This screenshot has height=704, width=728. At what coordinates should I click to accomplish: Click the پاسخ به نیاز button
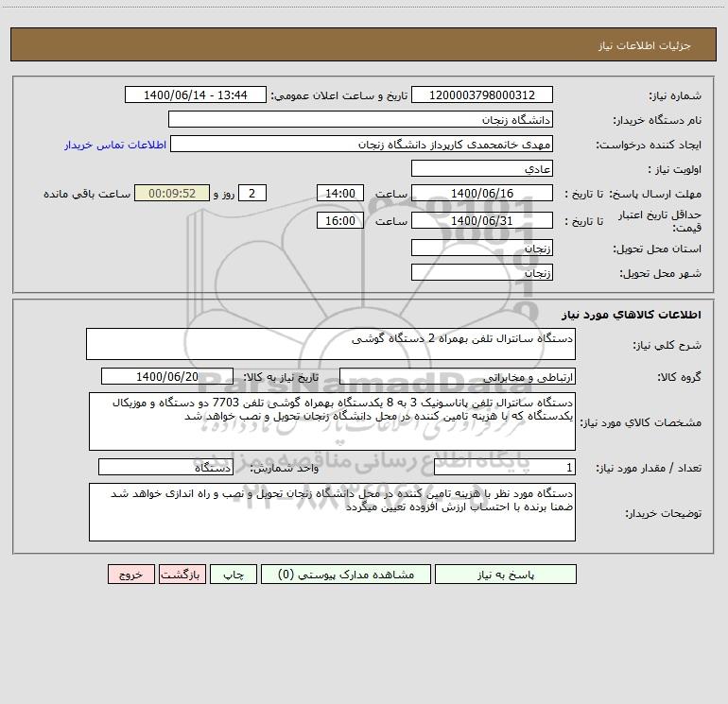tap(505, 574)
